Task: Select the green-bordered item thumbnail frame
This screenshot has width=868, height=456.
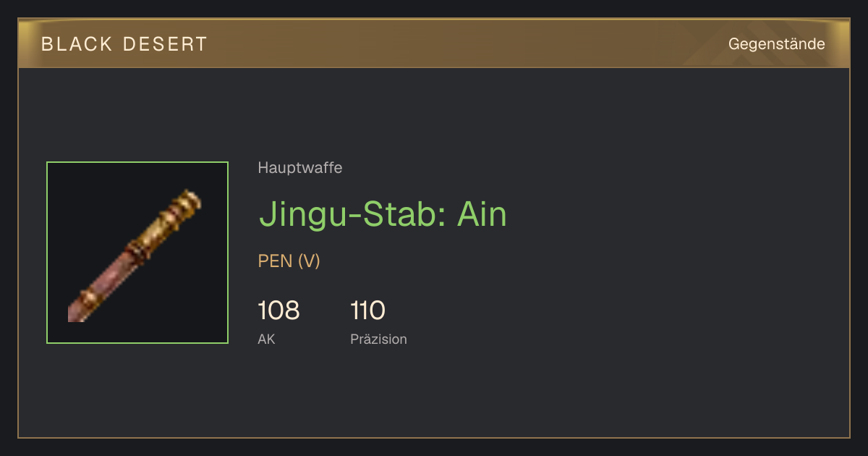Action: [x=137, y=253]
